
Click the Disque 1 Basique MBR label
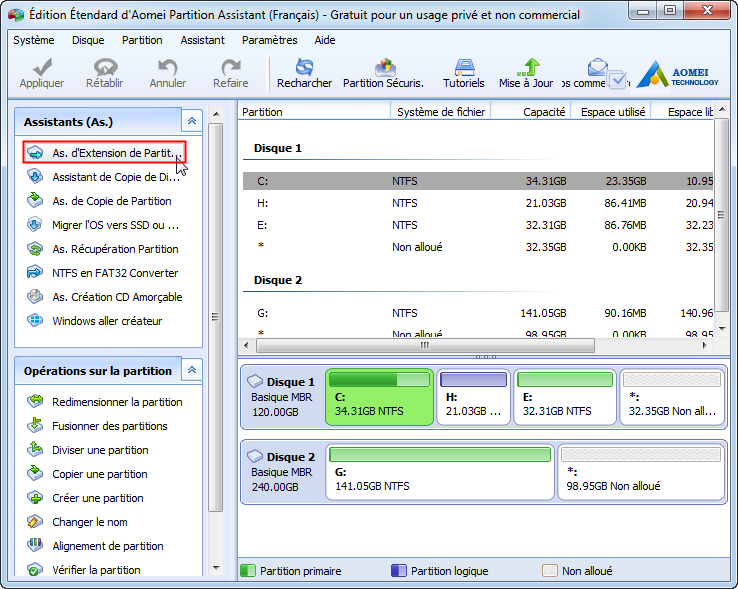[281, 397]
